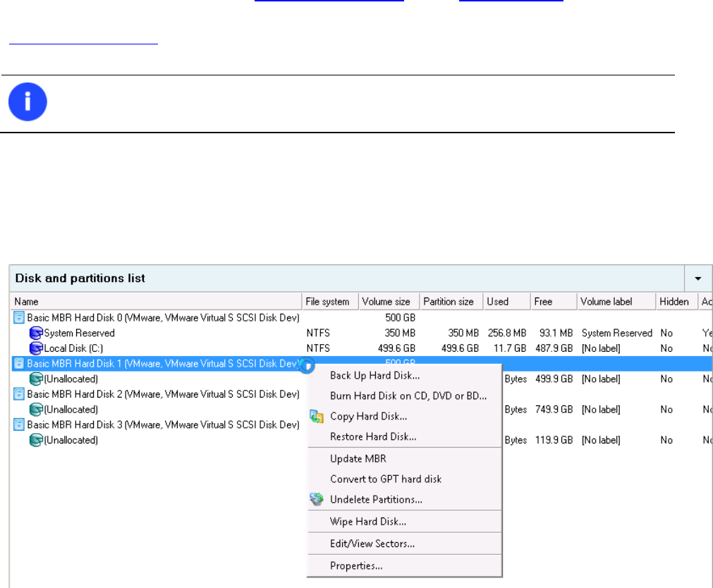The width and height of the screenshot is (713, 588).
Task: Sort by Partition size column header
Action: tap(451, 302)
